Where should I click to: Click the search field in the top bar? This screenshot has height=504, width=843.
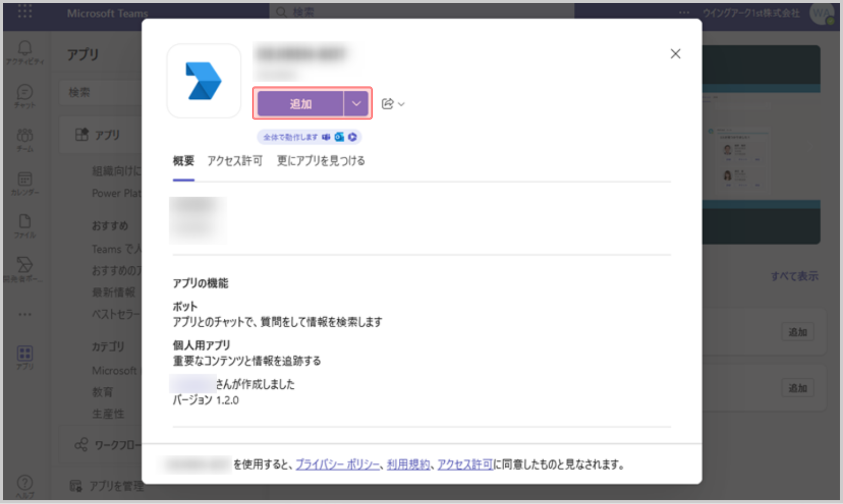421,12
